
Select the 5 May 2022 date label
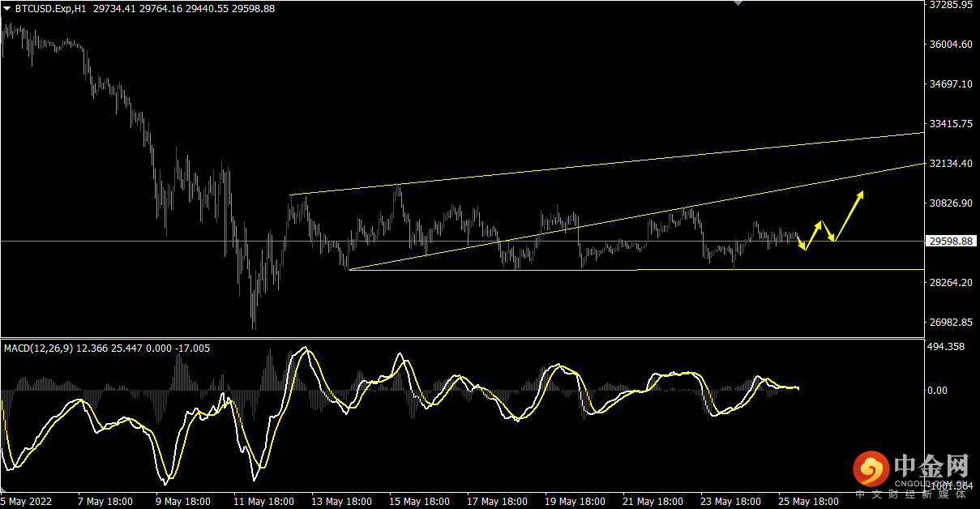pyautogui.click(x=26, y=502)
